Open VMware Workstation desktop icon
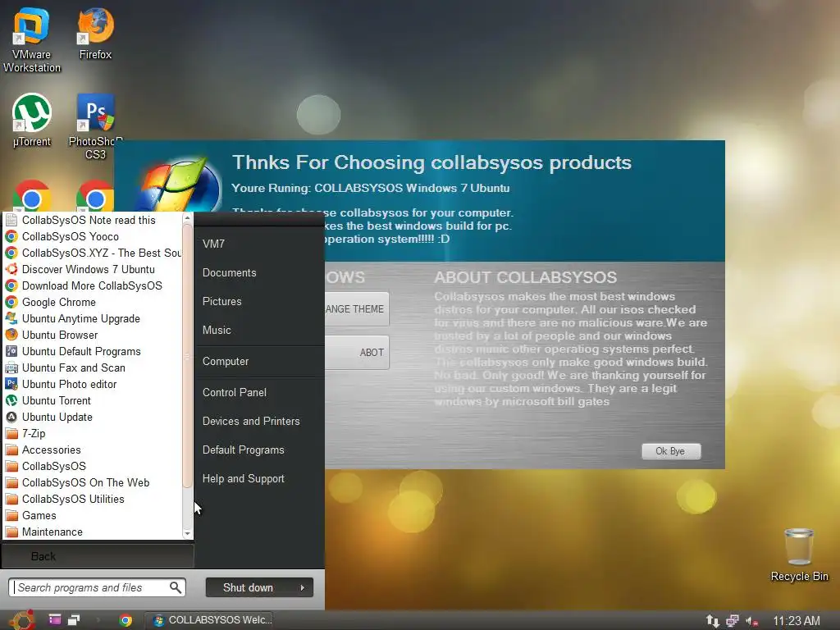 point(32,40)
